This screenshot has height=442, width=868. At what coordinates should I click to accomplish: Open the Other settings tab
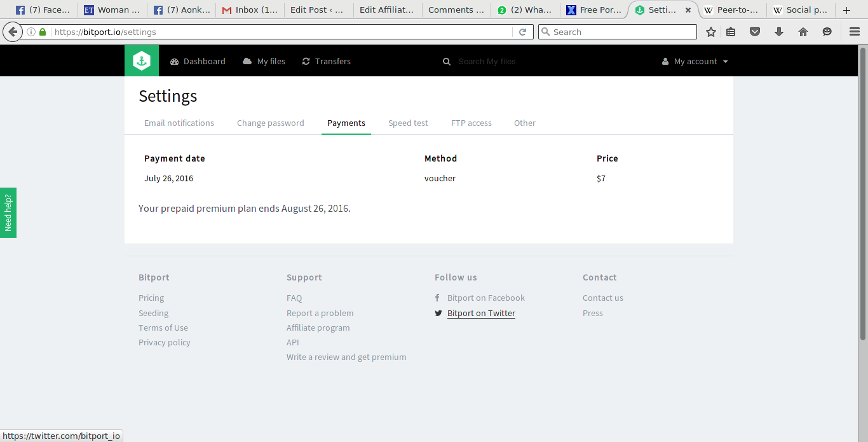tap(525, 123)
